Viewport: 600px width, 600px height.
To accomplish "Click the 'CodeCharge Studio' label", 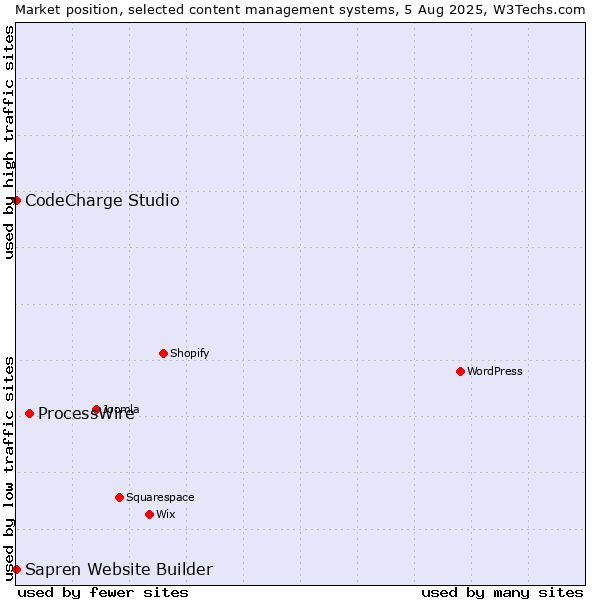I will point(102,201).
